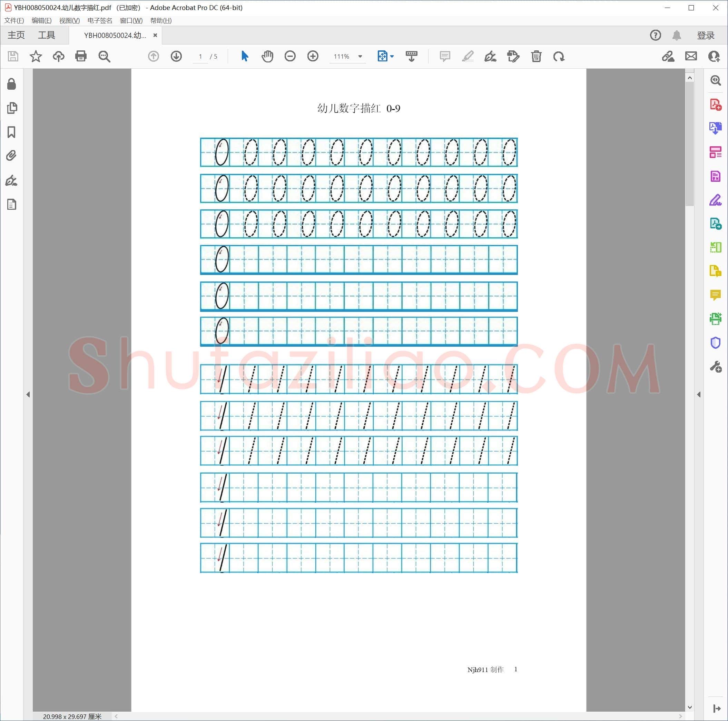Go to next page arrow button
Screen dimensions: 728x721
[x=176, y=57]
